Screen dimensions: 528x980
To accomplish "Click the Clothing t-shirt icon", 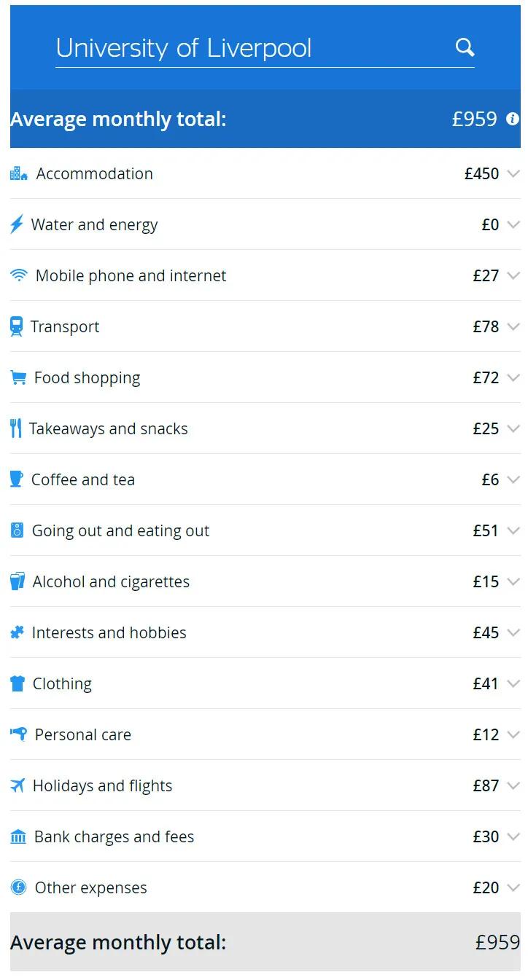I will pos(18,683).
